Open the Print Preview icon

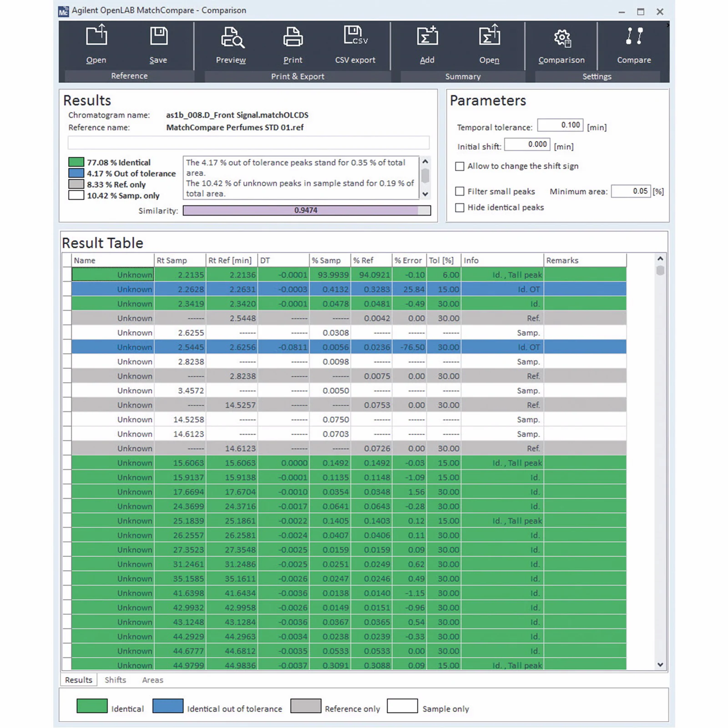coord(231,37)
